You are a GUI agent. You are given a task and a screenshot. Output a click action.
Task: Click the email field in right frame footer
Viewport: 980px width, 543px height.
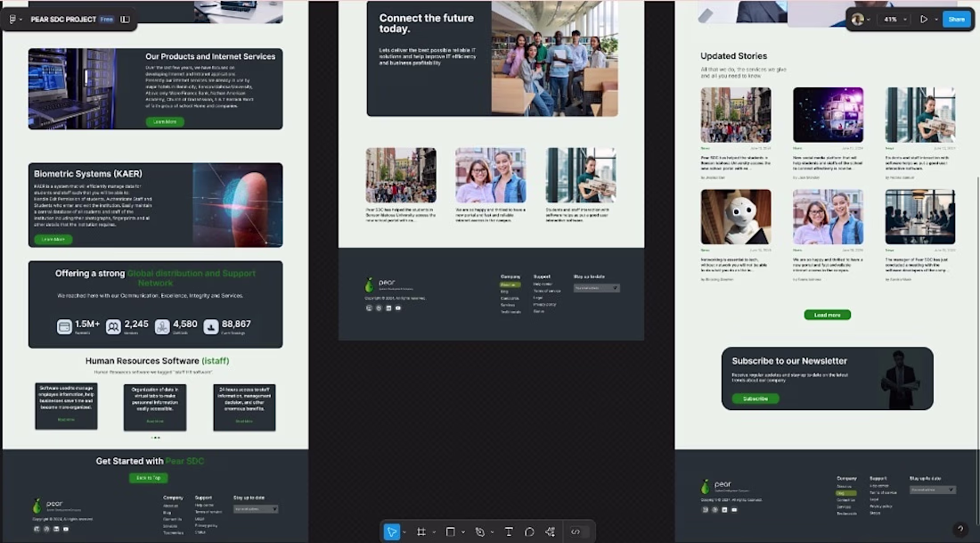click(x=933, y=490)
